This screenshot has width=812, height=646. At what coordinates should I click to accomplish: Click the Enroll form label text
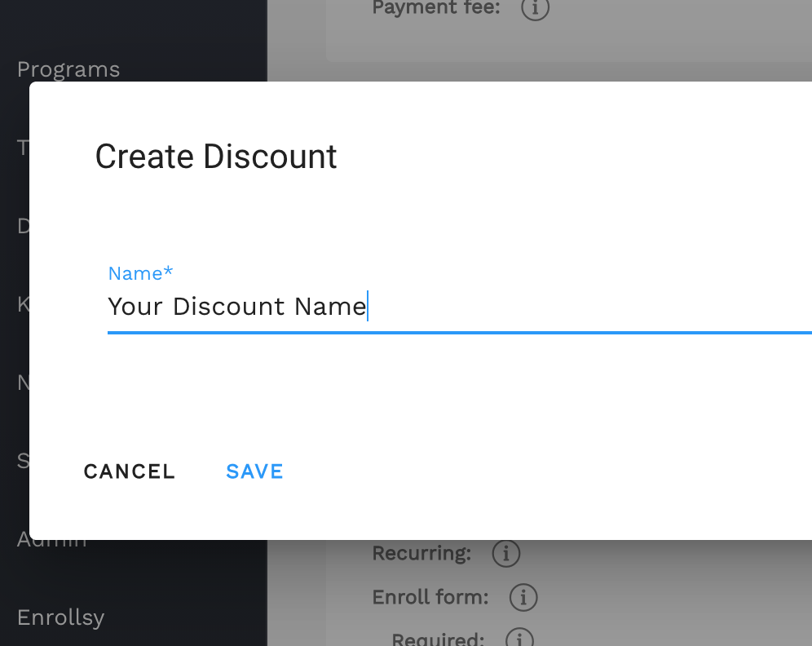tap(430, 598)
